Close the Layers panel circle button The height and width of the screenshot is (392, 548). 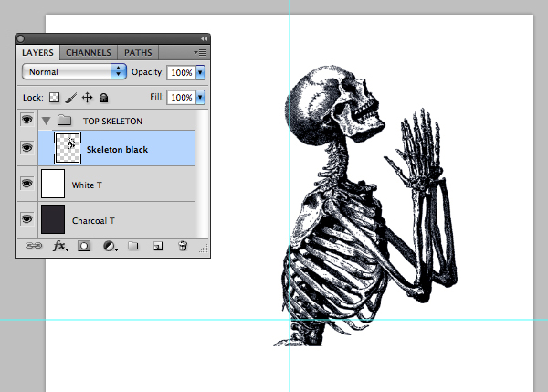(20, 38)
